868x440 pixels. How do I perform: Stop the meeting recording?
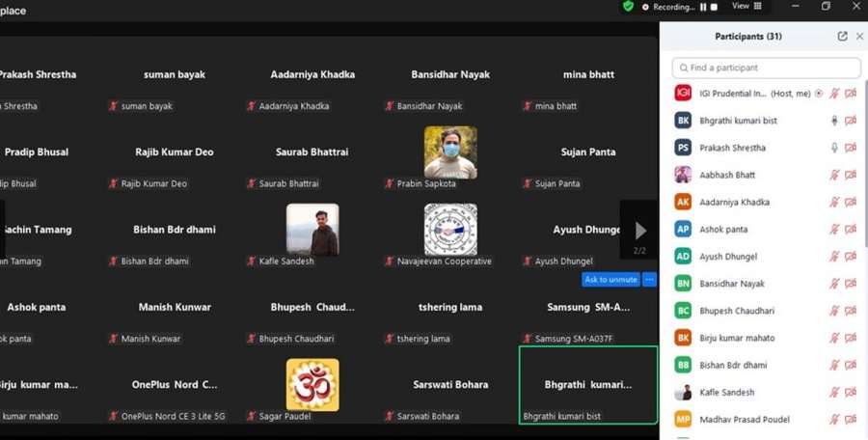point(714,7)
